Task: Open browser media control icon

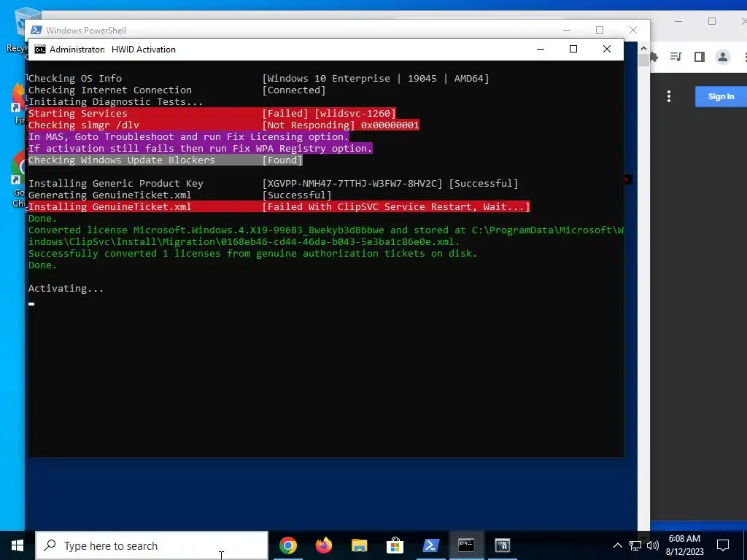Action: point(676,57)
